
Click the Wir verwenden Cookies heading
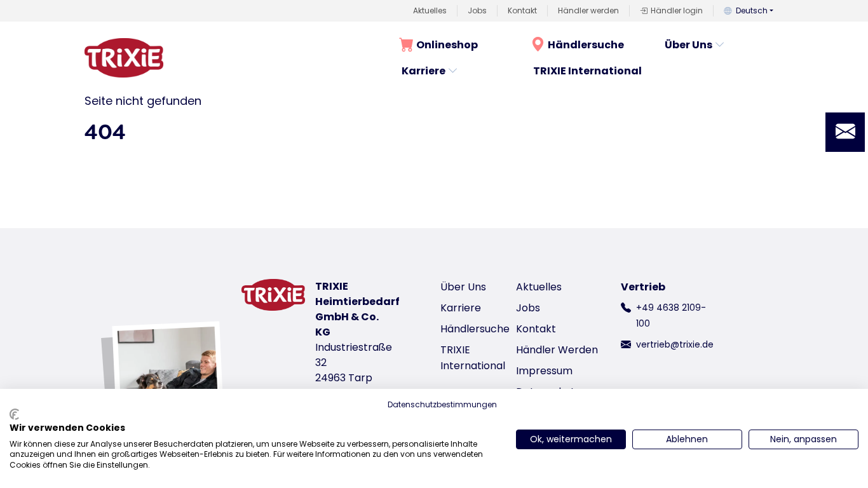(x=67, y=428)
